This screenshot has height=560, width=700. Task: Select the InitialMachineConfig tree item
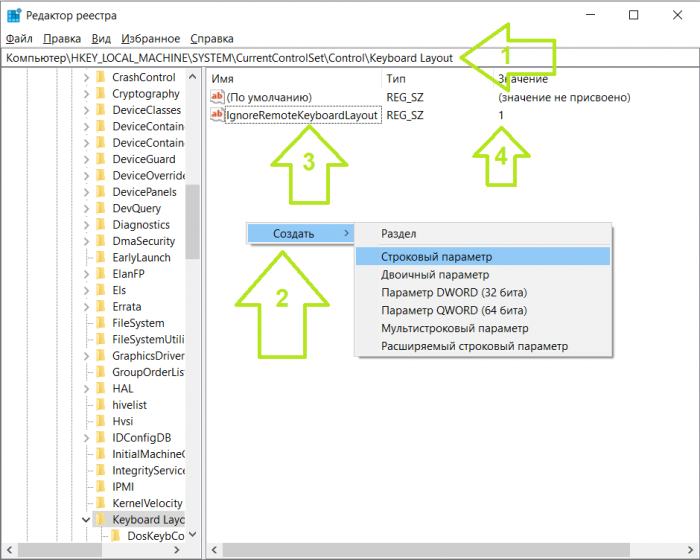(148, 454)
